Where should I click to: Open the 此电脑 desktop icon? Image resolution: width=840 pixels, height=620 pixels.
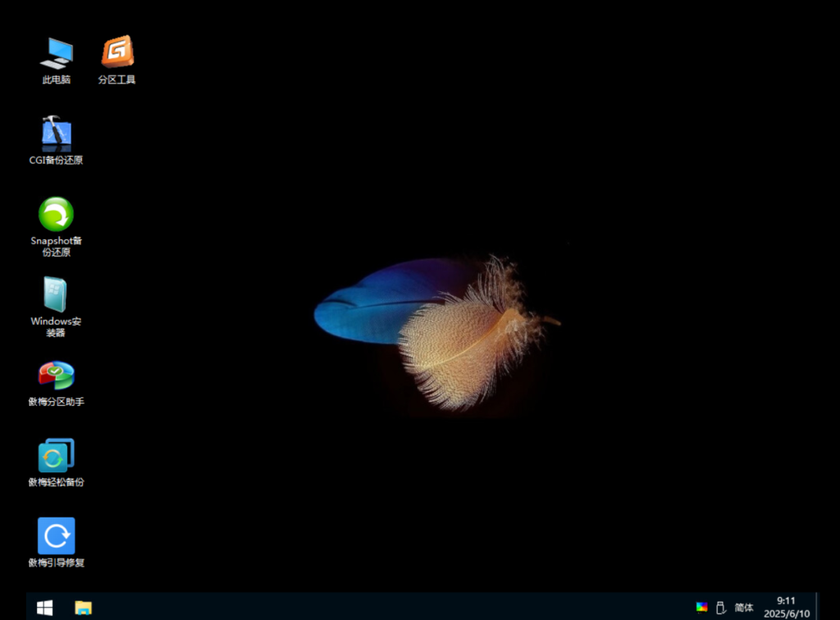tap(57, 60)
